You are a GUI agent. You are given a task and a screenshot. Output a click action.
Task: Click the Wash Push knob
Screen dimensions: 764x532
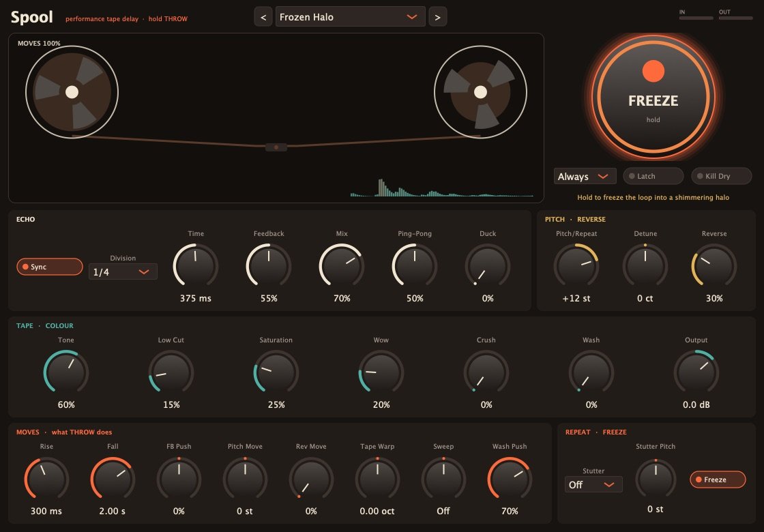point(510,479)
